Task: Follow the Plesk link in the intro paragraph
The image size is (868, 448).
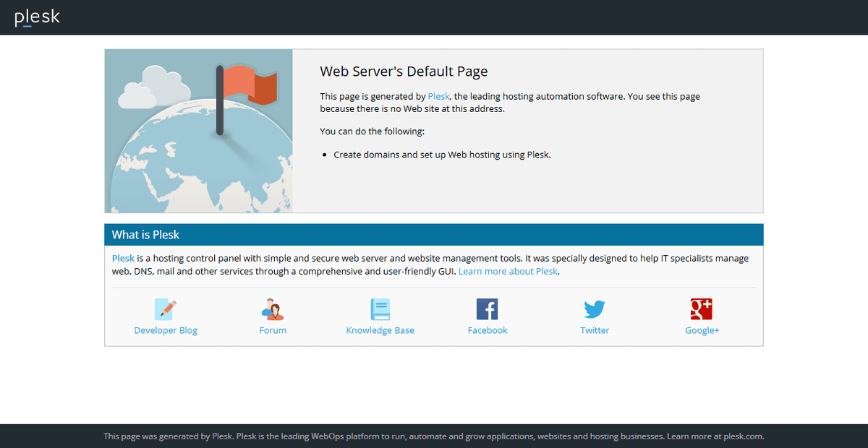Action: coord(439,96)
